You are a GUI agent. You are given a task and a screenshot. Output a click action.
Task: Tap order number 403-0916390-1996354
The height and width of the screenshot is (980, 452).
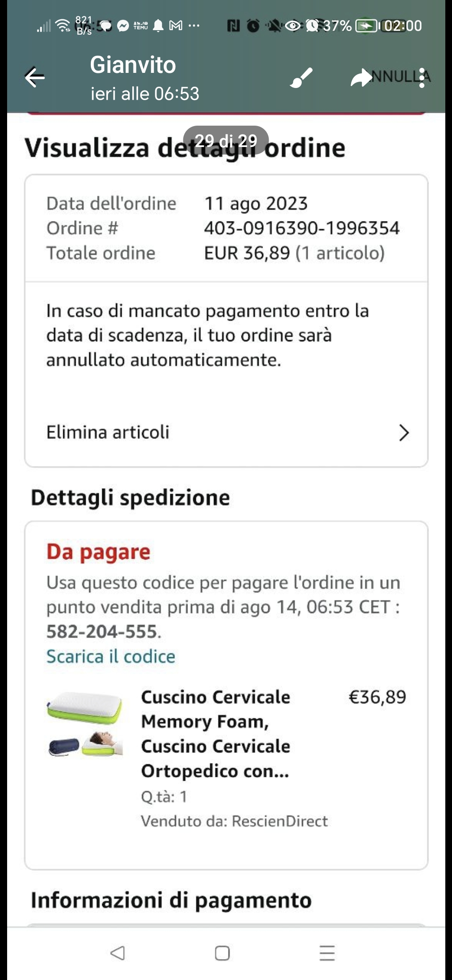pyautogui.click(x=302, y=228)
